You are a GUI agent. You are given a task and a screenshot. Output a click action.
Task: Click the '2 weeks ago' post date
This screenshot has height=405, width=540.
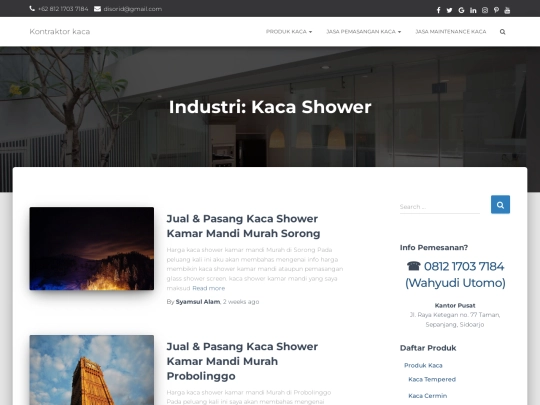click(241, 302)
